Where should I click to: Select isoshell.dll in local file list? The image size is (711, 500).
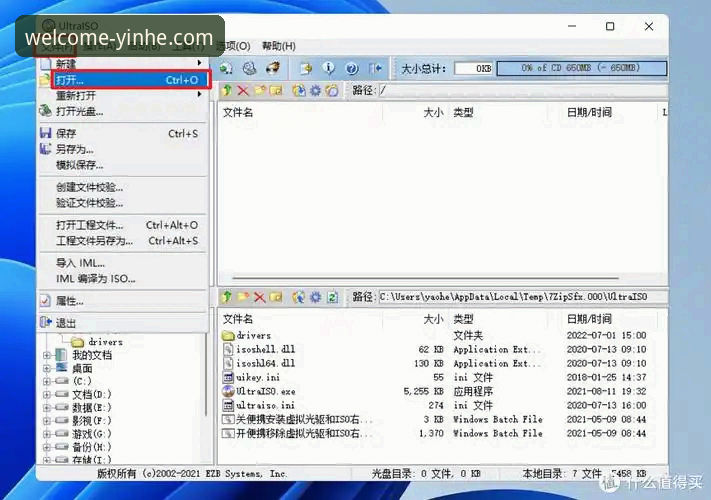click(265, 350)
